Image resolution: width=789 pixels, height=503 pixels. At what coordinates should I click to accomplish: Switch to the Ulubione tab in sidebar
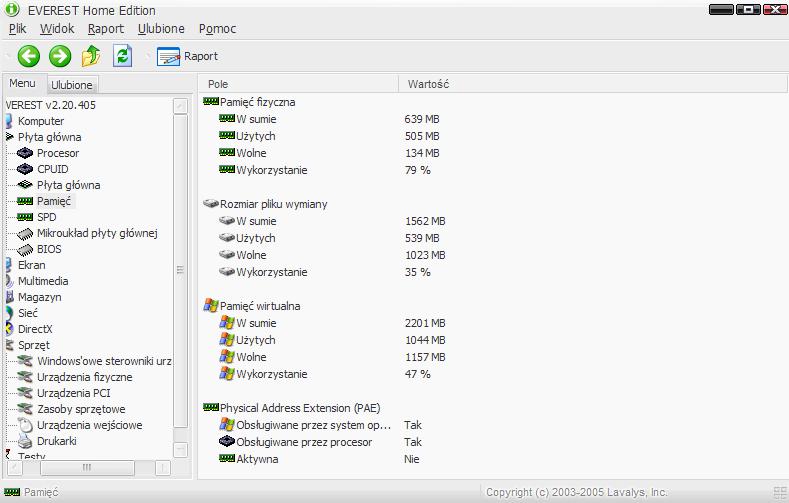coord(71,85)
